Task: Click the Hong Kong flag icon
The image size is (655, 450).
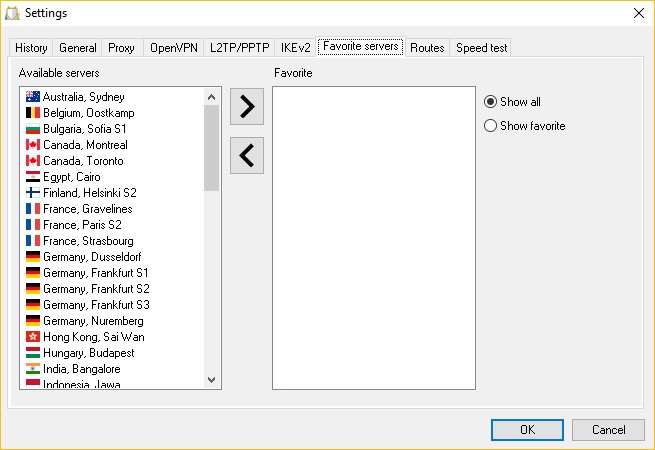Action: click(33, 337)
